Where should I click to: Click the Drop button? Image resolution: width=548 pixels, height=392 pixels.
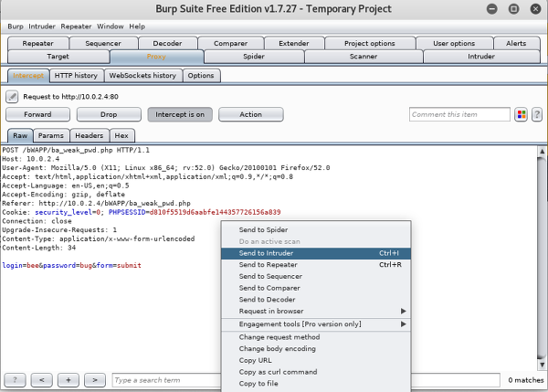[x=109, y=115]
